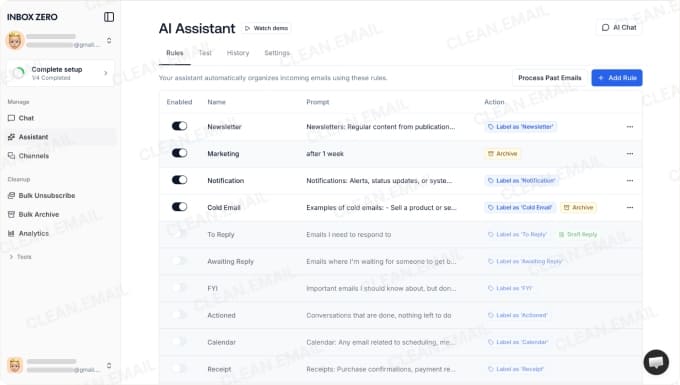
Task: Click the INBOX ZERO logo
Action: (x=32, y=17)
